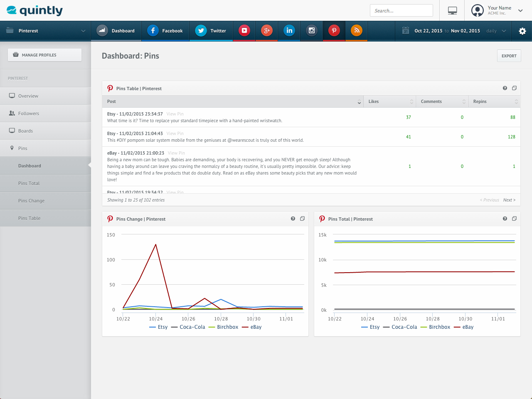532x399 pixels.
Task: Open the YouTube network tab icon
Action: [x=244, y=30]
